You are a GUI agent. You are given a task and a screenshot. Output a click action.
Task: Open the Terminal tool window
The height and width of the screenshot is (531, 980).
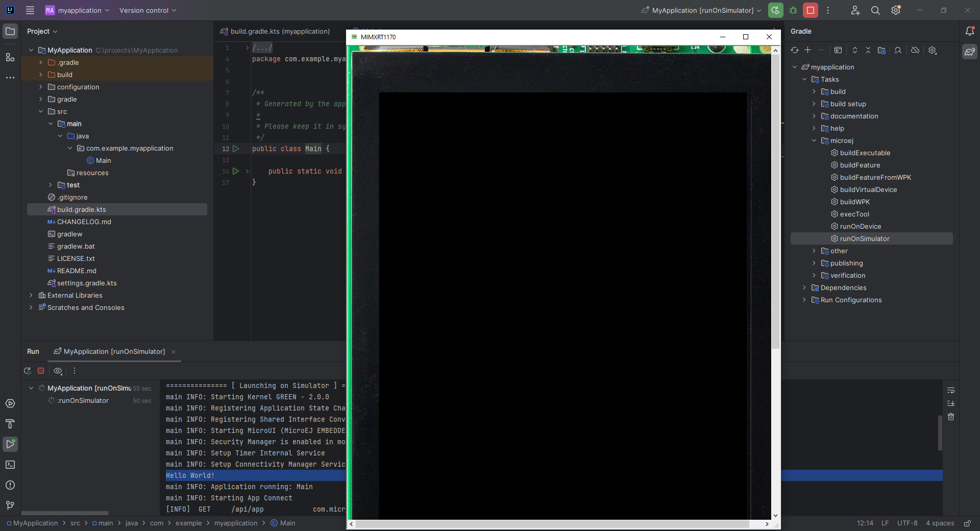tap(10, 465)
